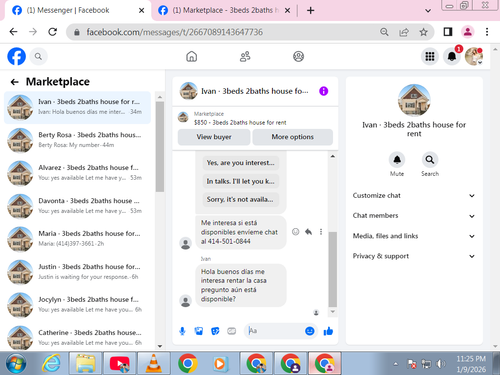Screen dimensions: 500x375
Task: Open the Facebook menu grid icon
Action: click(430, 56)
